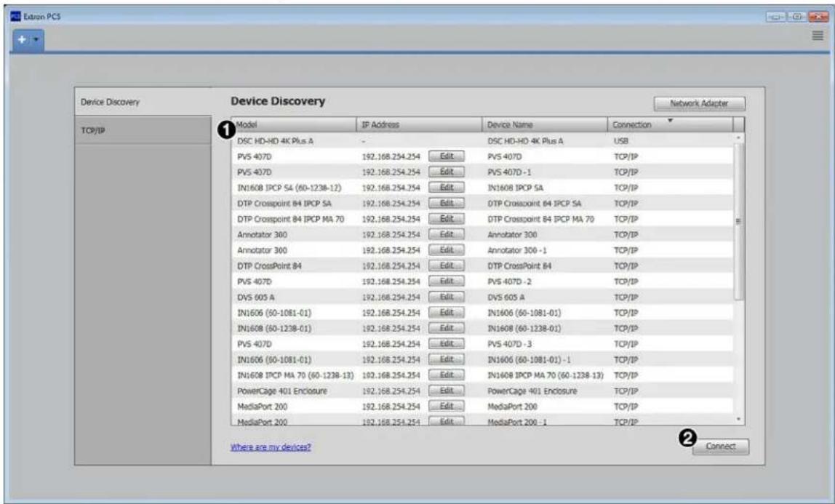Select the 'DTP CrossPoint 84' model cell
The height and width of the screenshot is (504, 835).
point(269,266)
